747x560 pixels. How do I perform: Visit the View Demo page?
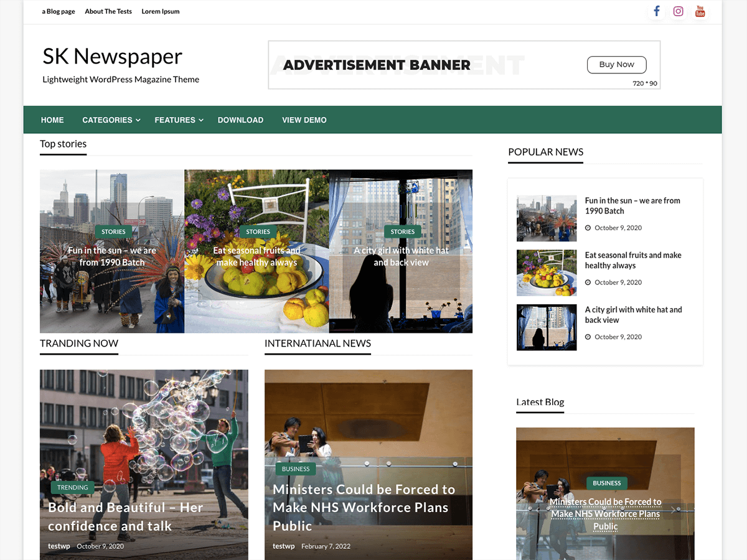[x=304, y=119]
